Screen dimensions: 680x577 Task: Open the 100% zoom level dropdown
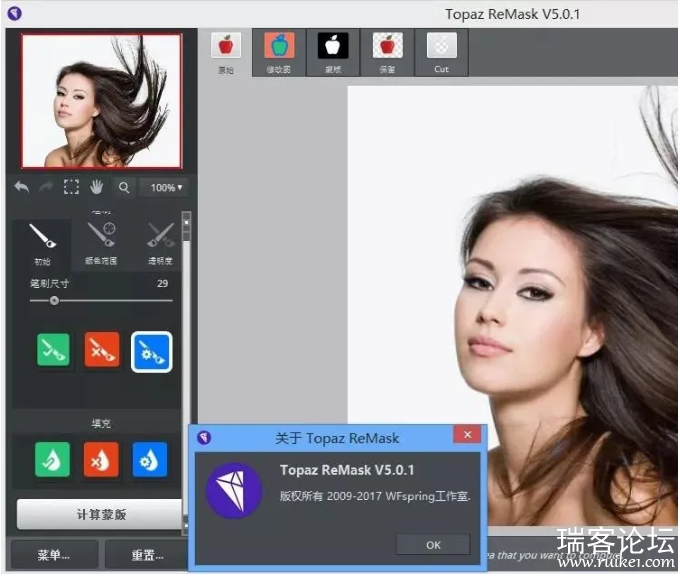pos(167,188)
